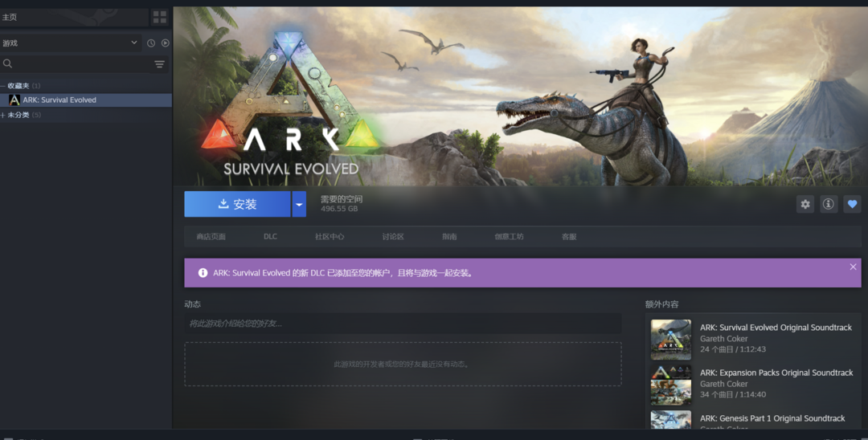
Task: Open Genesis Part 1 Original Soundtrack thumbnail
Action: 671,420
